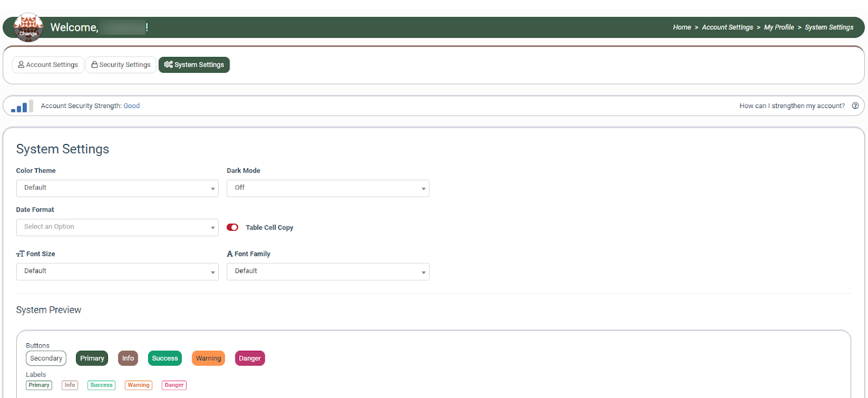Click the Font Size text icon
This screenshot has width=868, height=398.
tap(21, 254)
